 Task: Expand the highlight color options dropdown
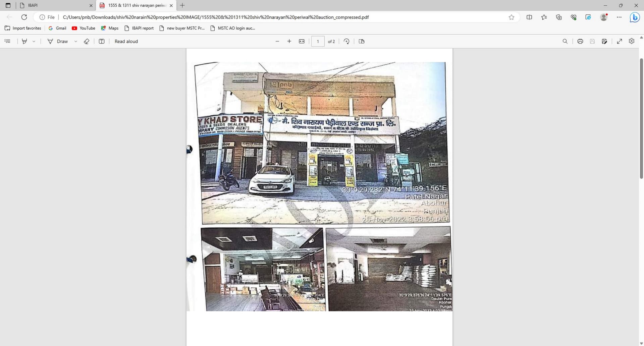point(34,41)
